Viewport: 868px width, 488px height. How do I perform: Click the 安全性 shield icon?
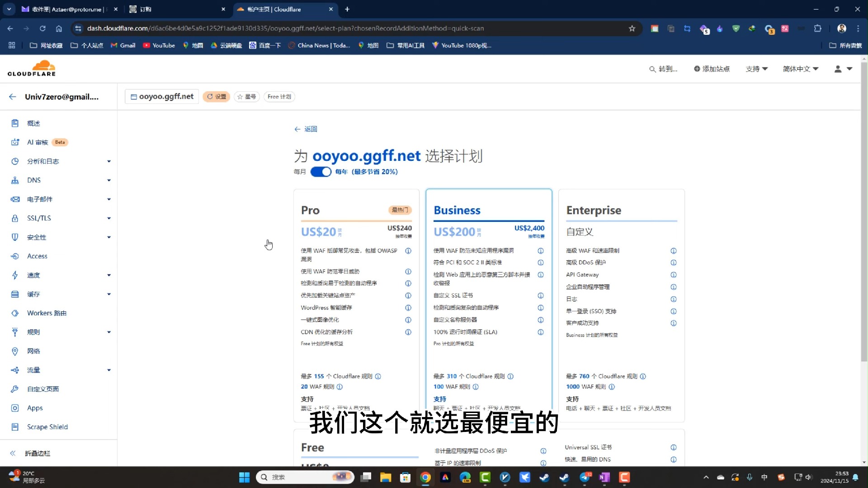[15, 237]
